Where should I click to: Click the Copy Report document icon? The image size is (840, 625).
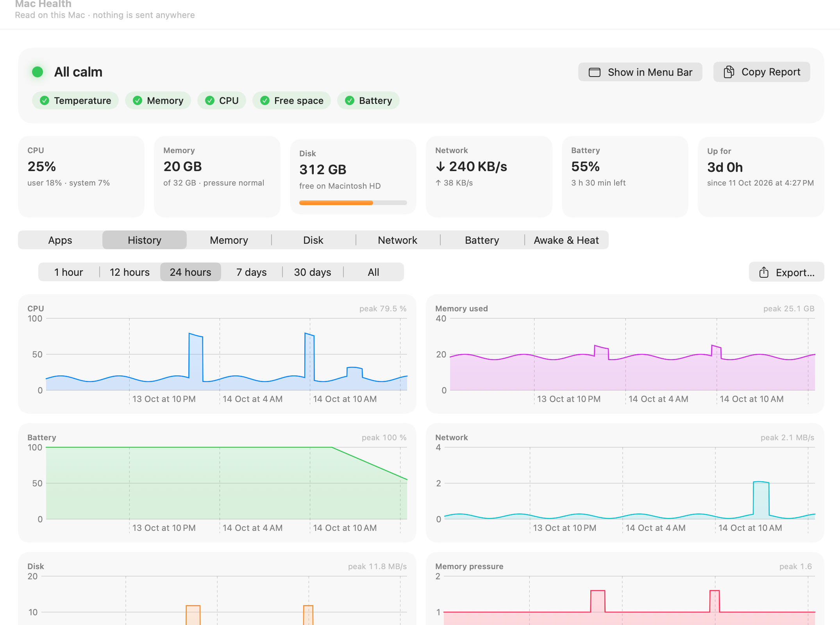729,72
